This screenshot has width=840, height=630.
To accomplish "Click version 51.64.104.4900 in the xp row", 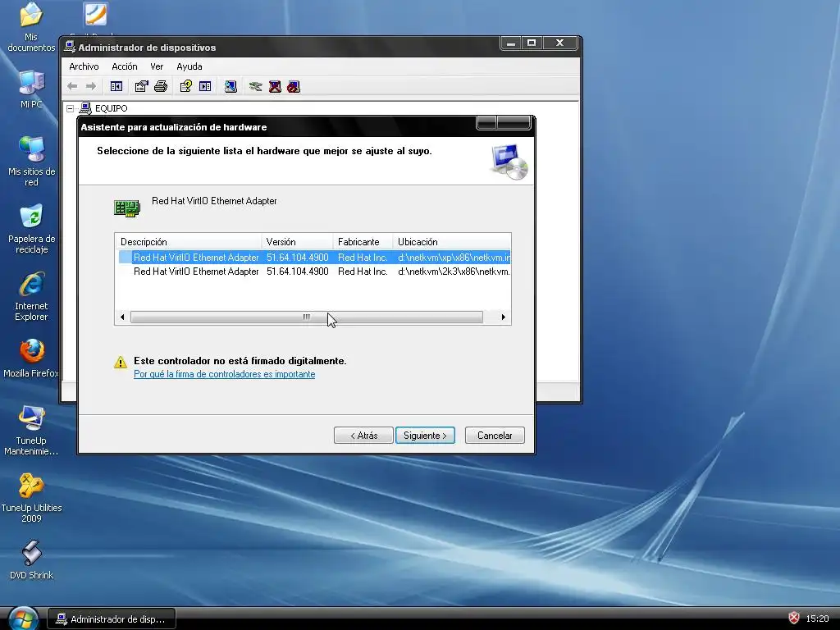I will pyautogui.click(x=297, y=258).
